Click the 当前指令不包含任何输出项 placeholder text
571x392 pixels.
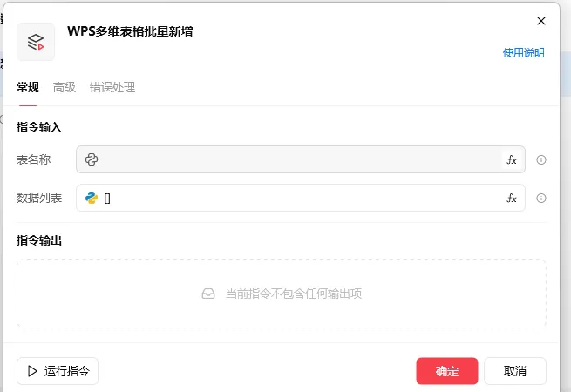pos(293,294)
